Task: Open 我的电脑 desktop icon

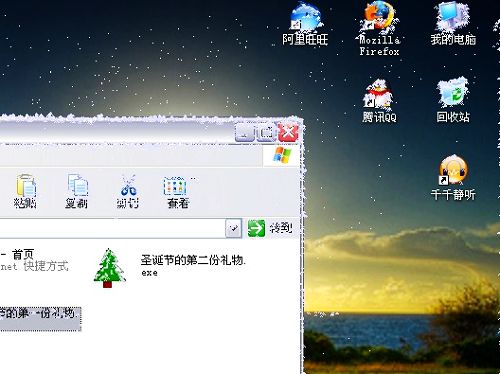Action: pyautogui.click(x=453, y=24)
